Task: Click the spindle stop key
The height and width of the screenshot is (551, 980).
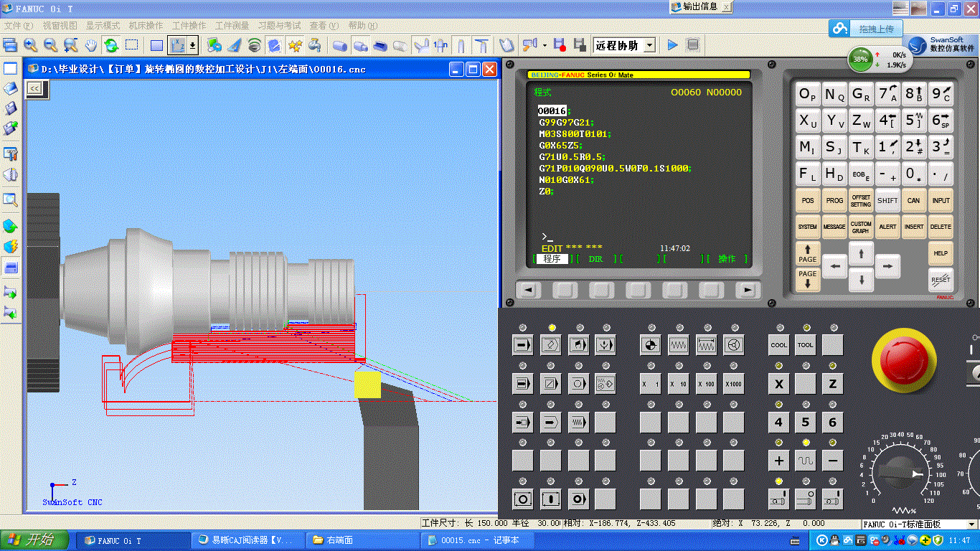Action: click(806, 499)
